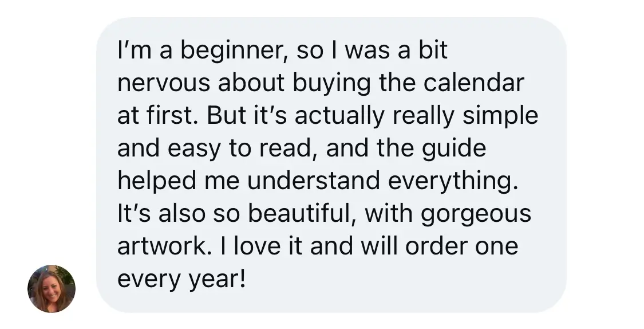Click the word "helped" in the message
Screen dimensions: 644x329
153,182
